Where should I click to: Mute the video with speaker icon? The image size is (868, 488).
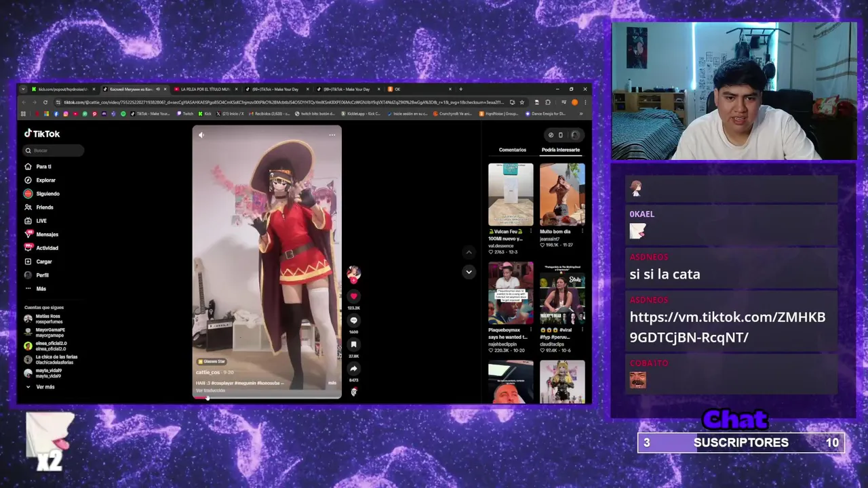tap(201, 135)
